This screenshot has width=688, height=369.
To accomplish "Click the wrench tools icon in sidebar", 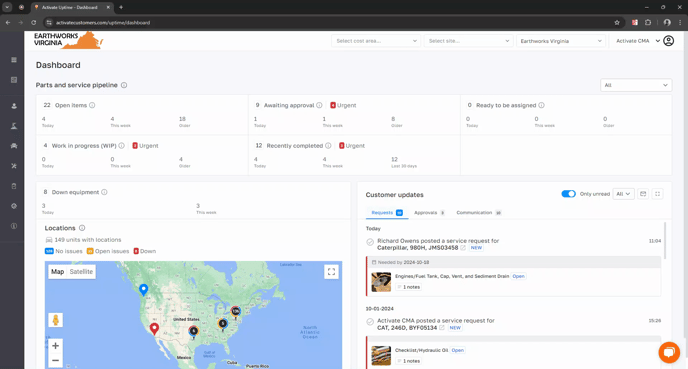I will pyautogui.click(x=14, y=166).
